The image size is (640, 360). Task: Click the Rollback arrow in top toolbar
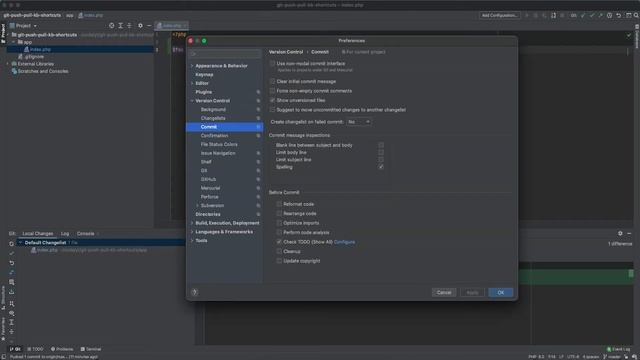click(x=618, y=15)
